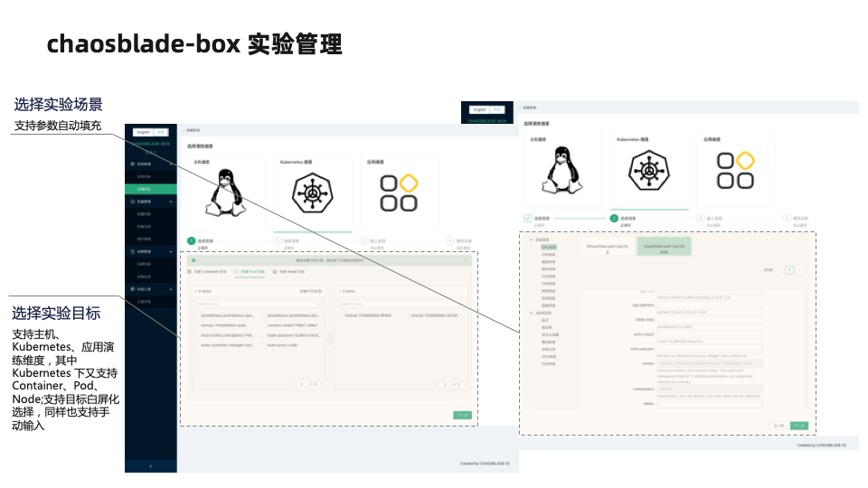Screen dimensions: 868x488
Task: Switch language to English in left screenshot
Action: point(144,132)
